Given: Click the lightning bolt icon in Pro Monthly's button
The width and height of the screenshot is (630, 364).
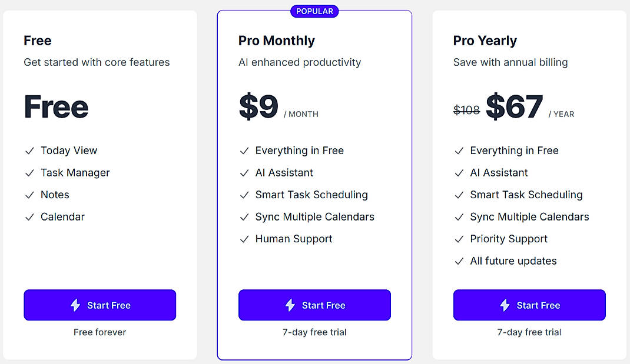Looking at the screenshot, I should tap(289, 305).
